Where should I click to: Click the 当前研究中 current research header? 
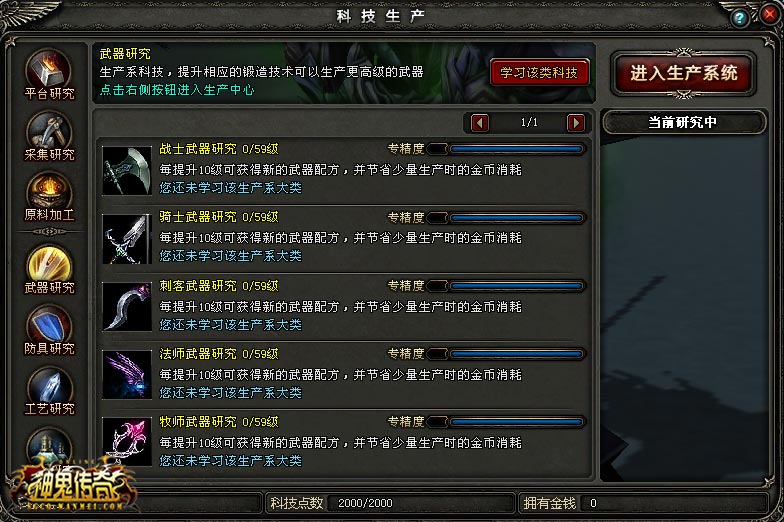click(683, 122)
